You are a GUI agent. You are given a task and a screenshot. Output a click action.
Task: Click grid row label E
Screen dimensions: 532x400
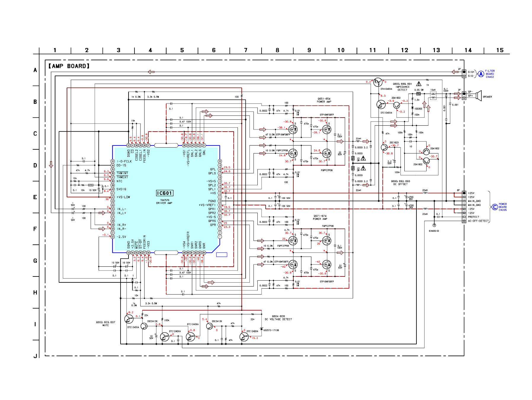coord(35,197)
